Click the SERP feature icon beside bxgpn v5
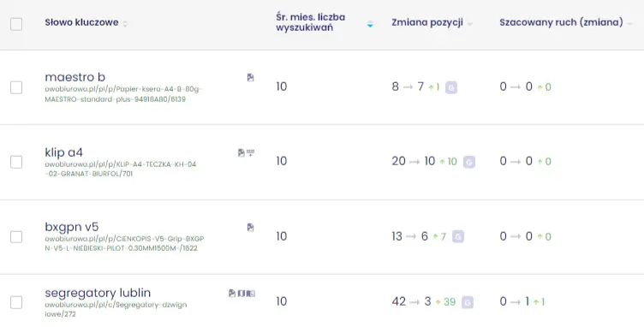 [x=250, y=228]
